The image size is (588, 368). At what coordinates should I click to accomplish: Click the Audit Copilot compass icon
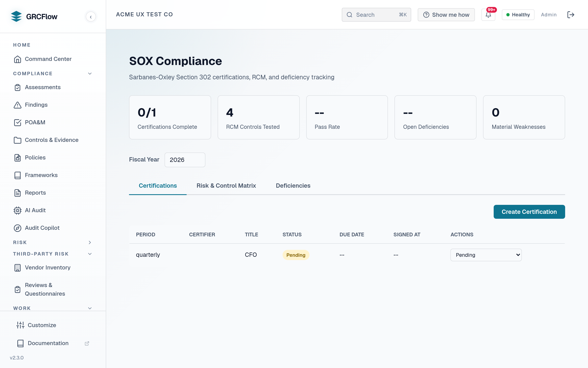pos(18,228)
